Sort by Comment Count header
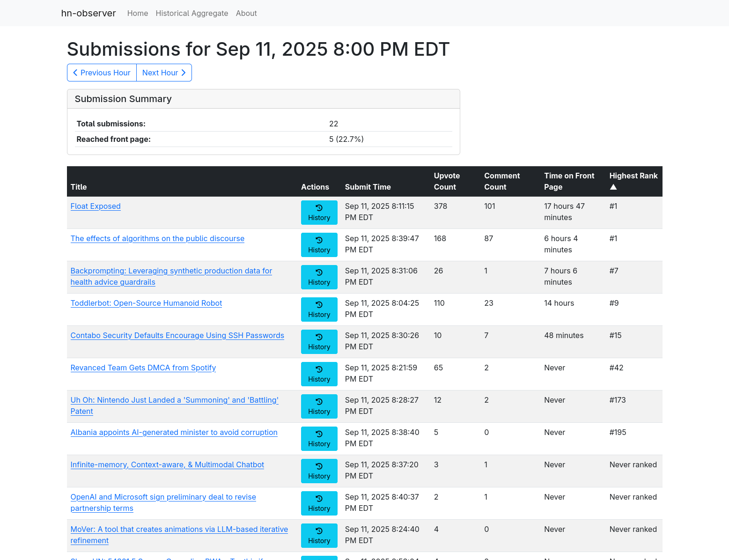 (x=501, y=181)
